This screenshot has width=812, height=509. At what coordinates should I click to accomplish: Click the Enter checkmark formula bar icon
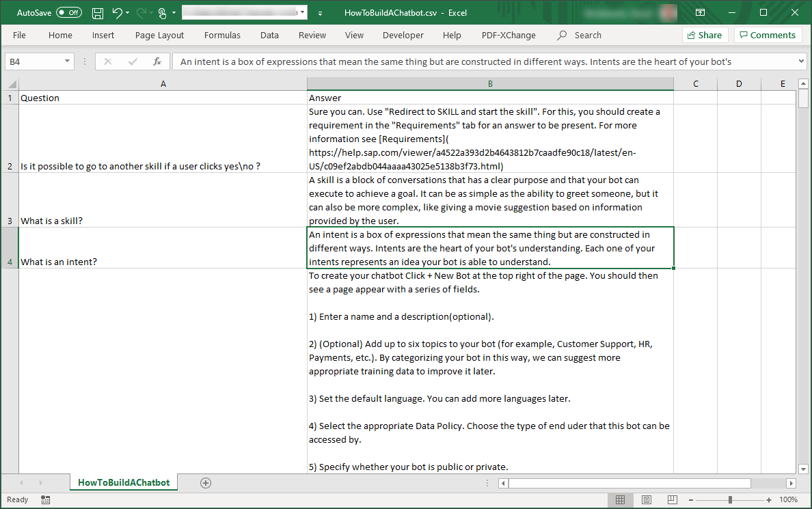click(x=133, y=61)
